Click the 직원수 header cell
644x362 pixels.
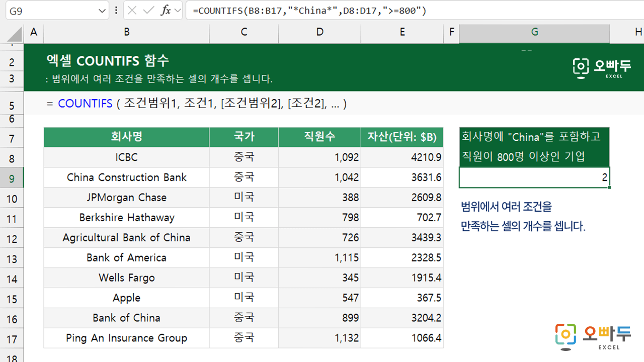pyautogui.click(x=320, y=137)
